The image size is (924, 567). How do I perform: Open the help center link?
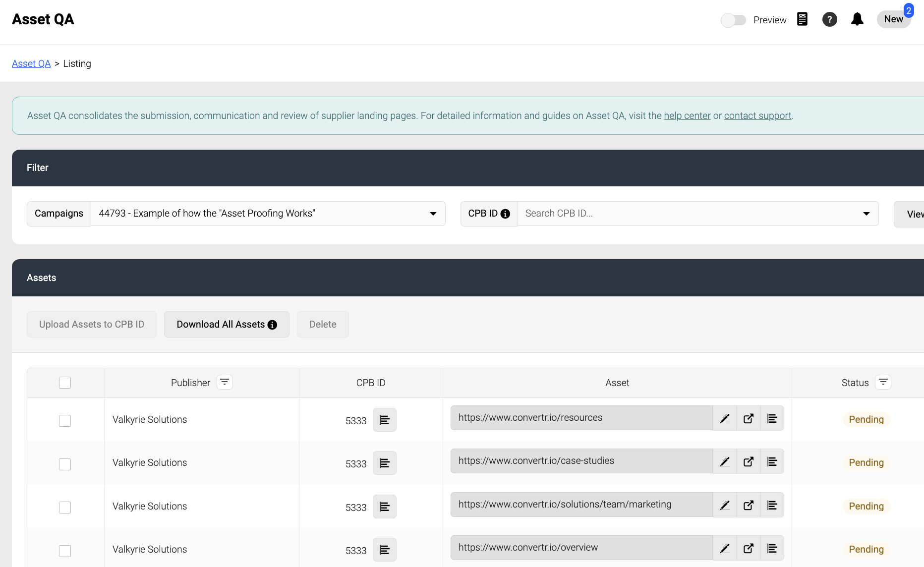(x=687, y=115)
